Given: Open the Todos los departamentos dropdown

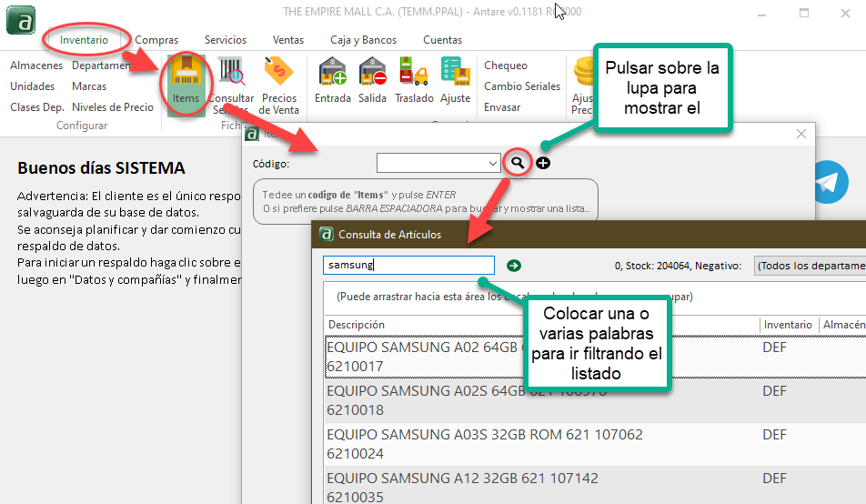Looking at the screenshot, I should pyautogui.click(x=810, y=266).
